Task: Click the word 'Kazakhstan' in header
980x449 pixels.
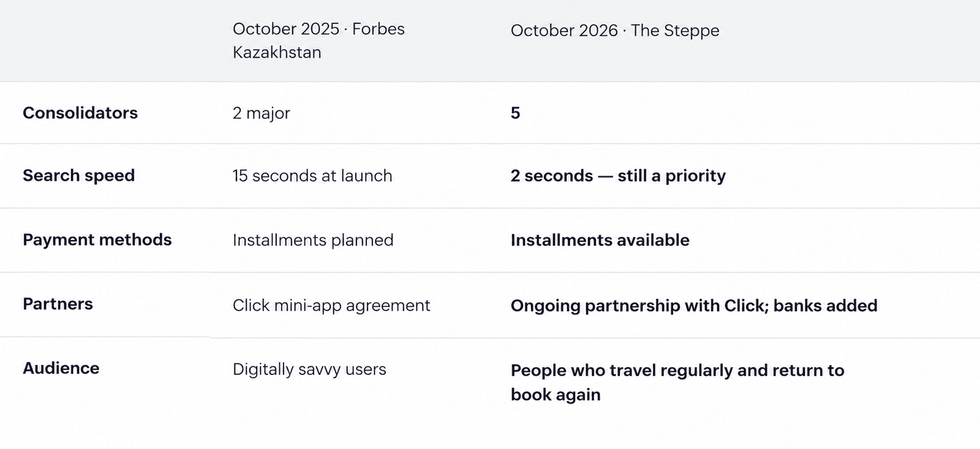Action: pos(277,52)
